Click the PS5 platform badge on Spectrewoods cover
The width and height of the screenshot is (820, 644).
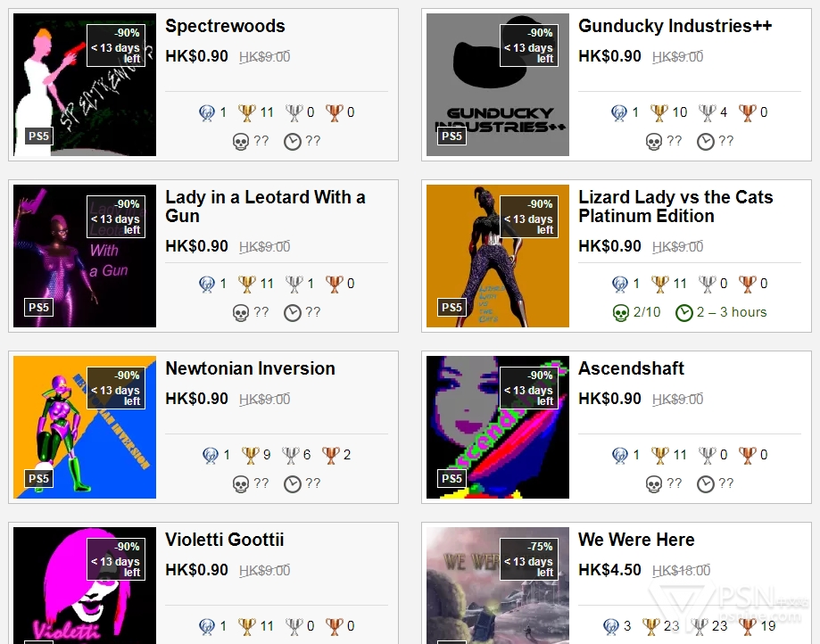click(x=38, y=136)
